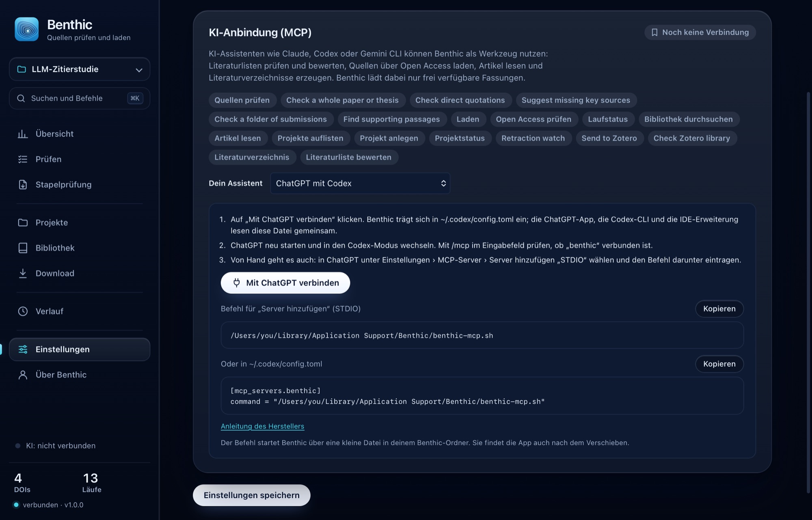Image resolution: width=812 pixels, height=520 pixels.
Task: Click the Prüfen checklist icon
Action: [x=23, y=159]
